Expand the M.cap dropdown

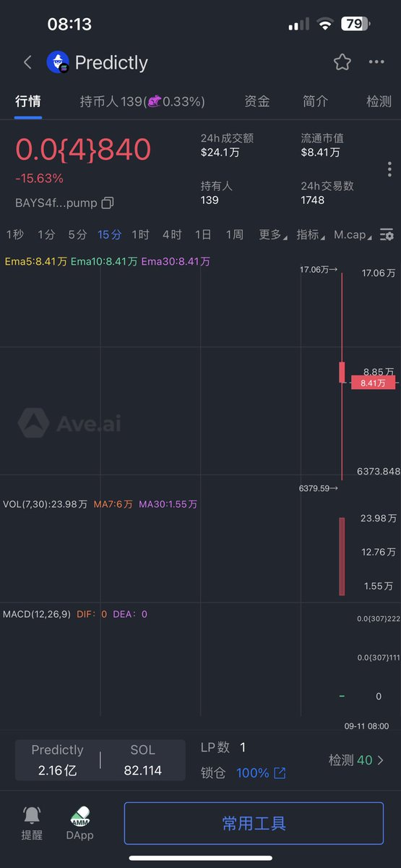pyautogui.click(x=353, y=234)
